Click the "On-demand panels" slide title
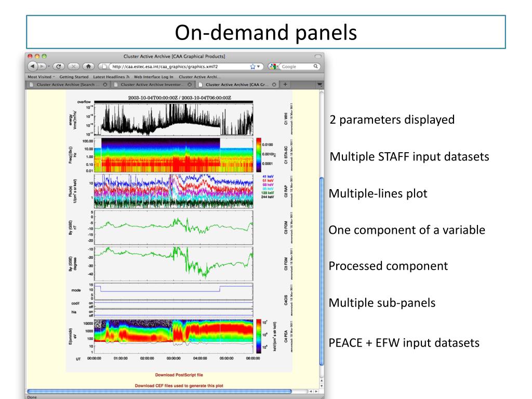The width and height of the screenshot is (532, 399). [x=266, y=32]
